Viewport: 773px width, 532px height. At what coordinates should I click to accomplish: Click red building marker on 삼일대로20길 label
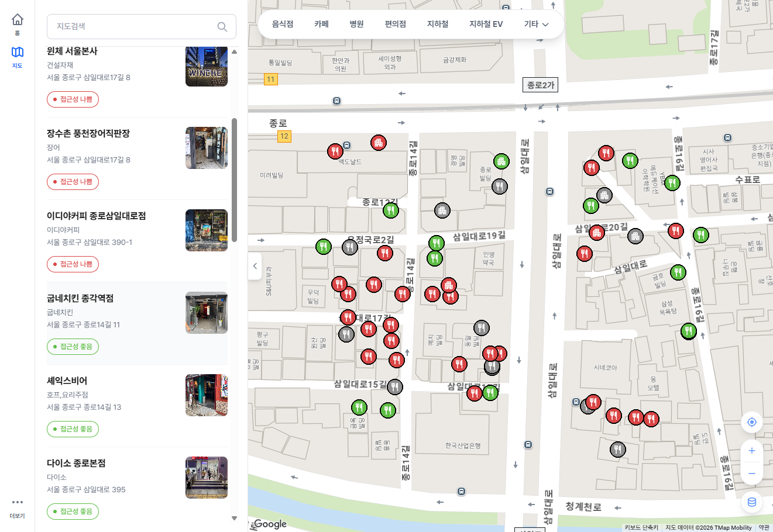pyautogui.click(x=596, y=232)
